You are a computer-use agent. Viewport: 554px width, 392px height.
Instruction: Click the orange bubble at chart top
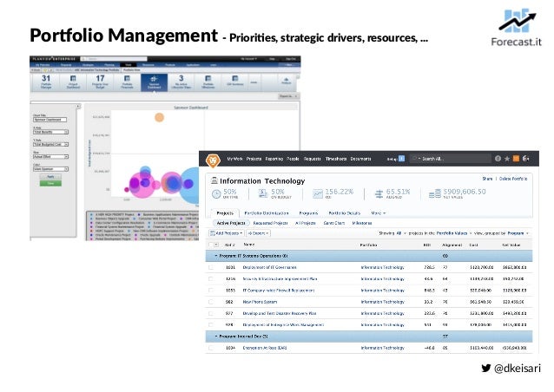160,117
